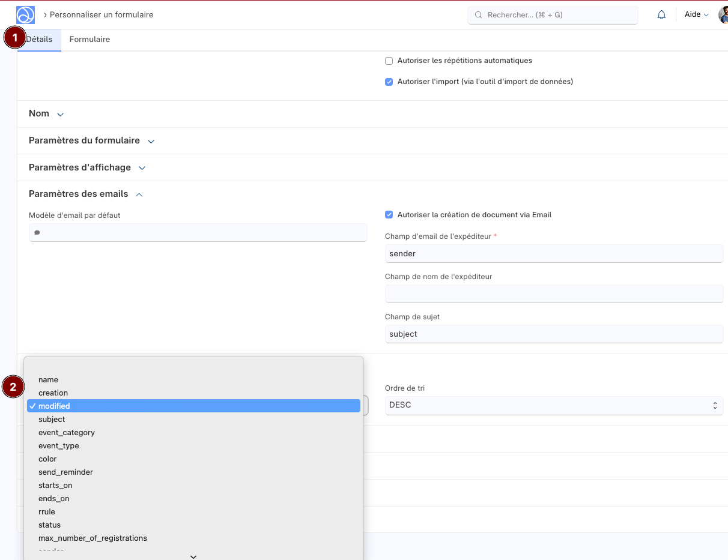Click the step 2 badge marker
Viewport: 728px width, 560px height.
tap(13, 387)
